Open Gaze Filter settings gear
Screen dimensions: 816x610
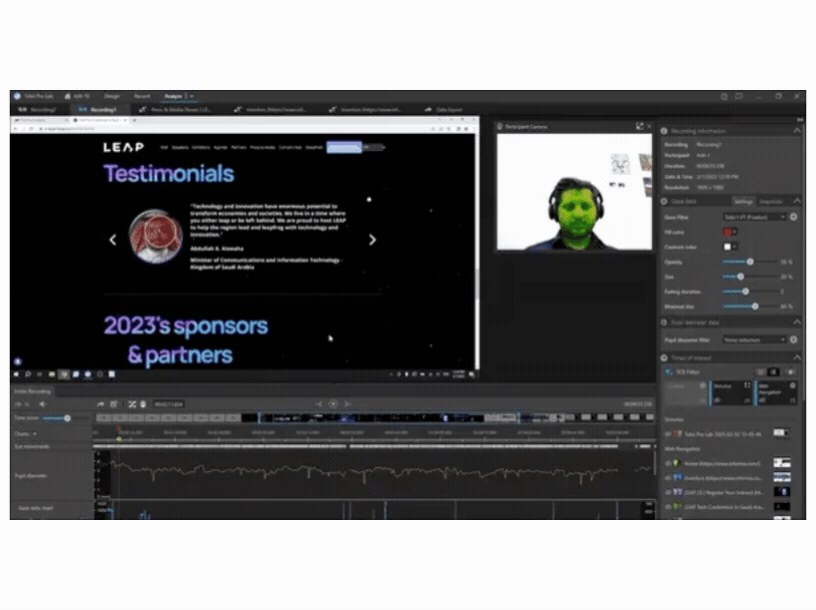tap(794, 217)
